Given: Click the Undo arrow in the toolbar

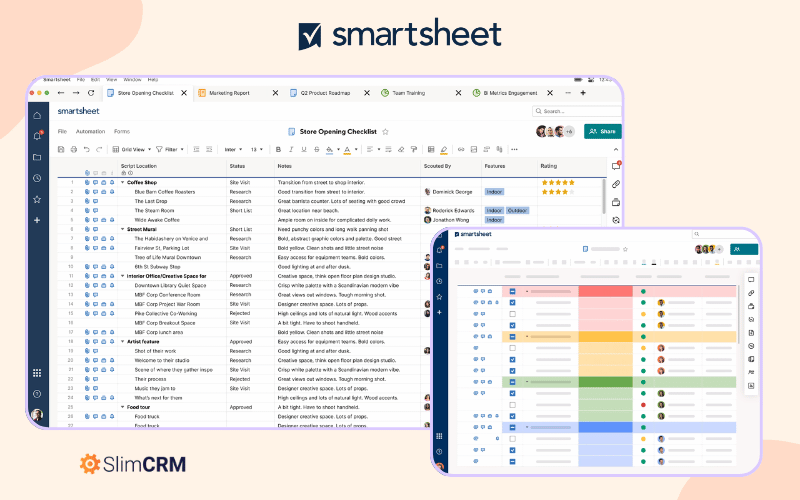Looking at the screenshot, I should 86,149.
